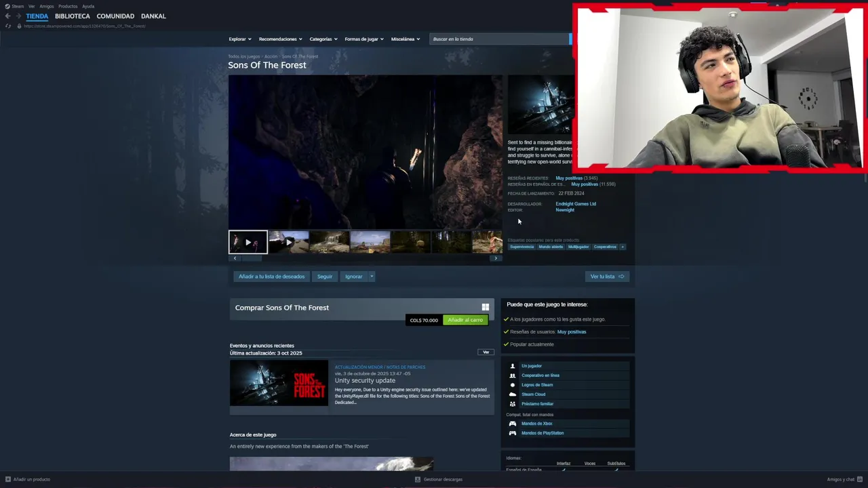Viewport: 868px width, 488px height.
Task: Click in the Buscar en la tienda field
Action: pyautogui.click(x=499, y=39)
